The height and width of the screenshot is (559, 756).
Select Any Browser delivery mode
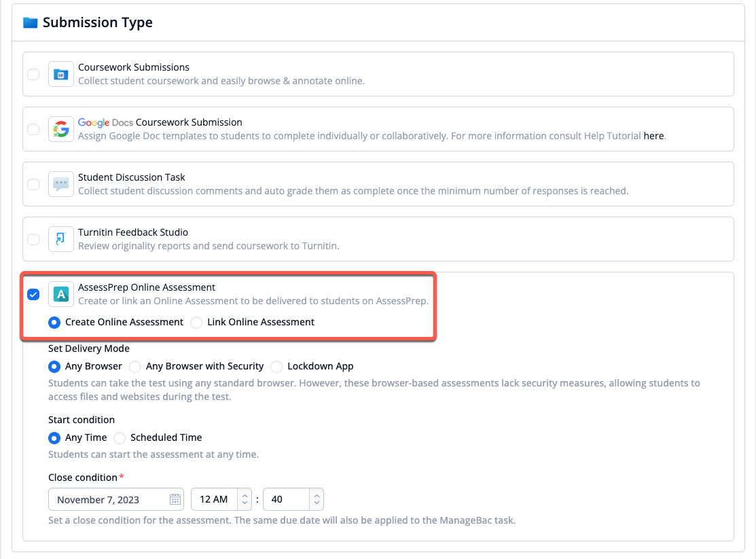(x=54, y=367)
